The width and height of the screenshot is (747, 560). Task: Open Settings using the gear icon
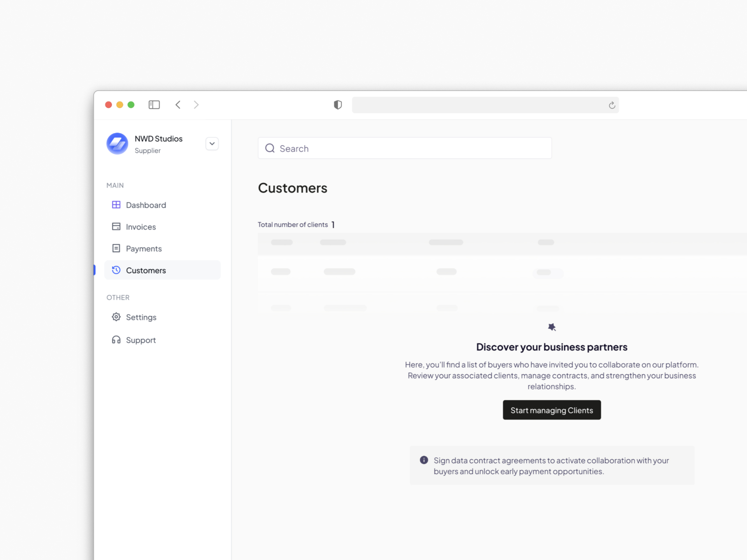[116, 317]
